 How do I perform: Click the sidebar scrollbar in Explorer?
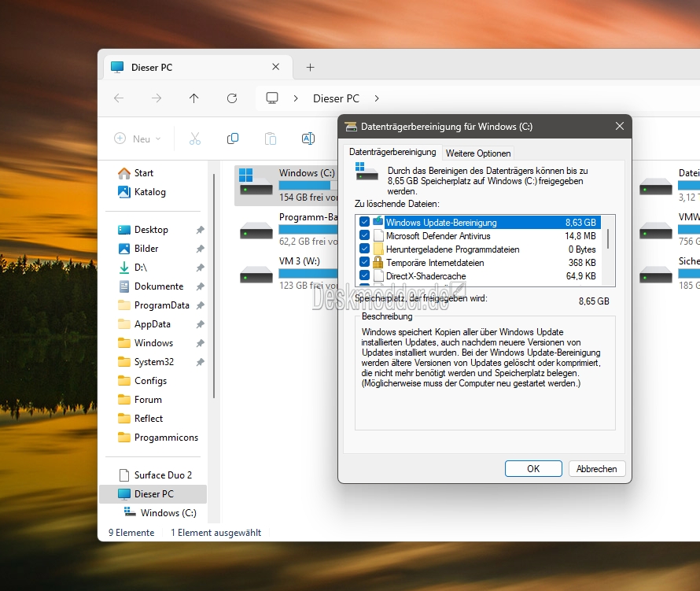214,286
